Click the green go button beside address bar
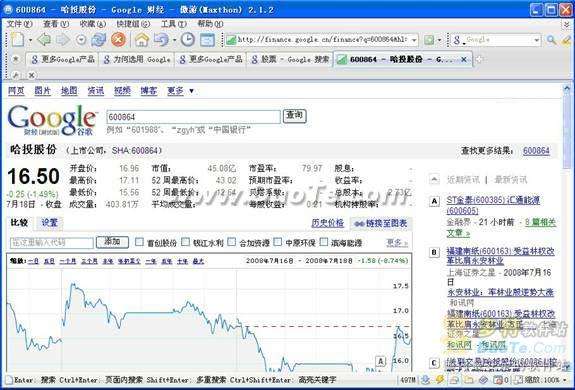 [429, 40]
